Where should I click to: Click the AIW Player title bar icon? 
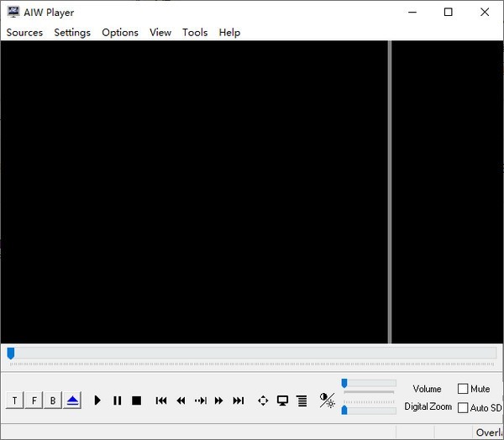13,12
